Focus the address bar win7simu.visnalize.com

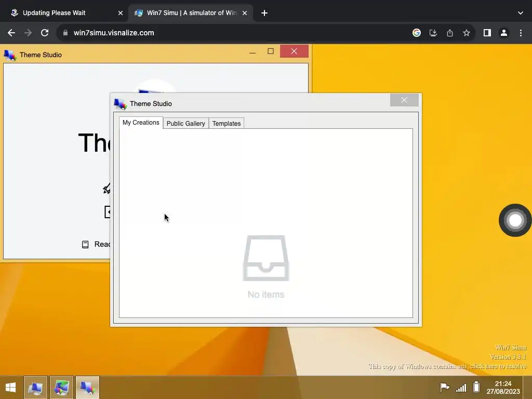pos(114,33)
